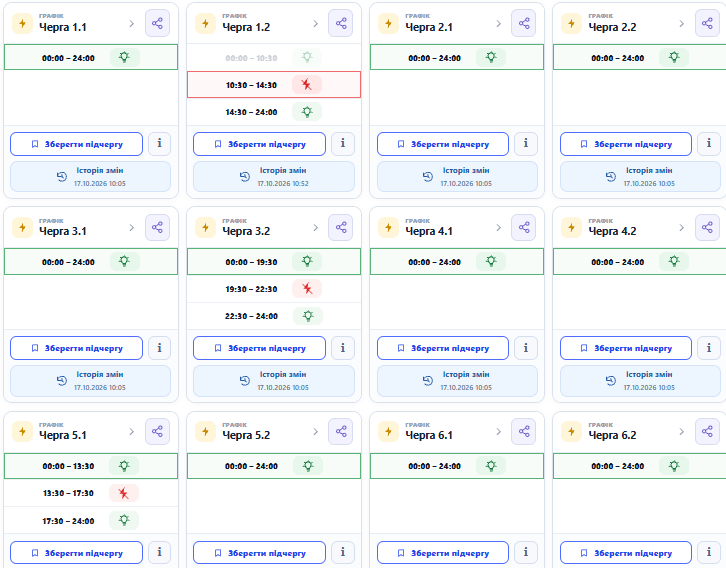Open info for Черга 2.1
Viewport: 726px width, 568px height.
(526, 144)
